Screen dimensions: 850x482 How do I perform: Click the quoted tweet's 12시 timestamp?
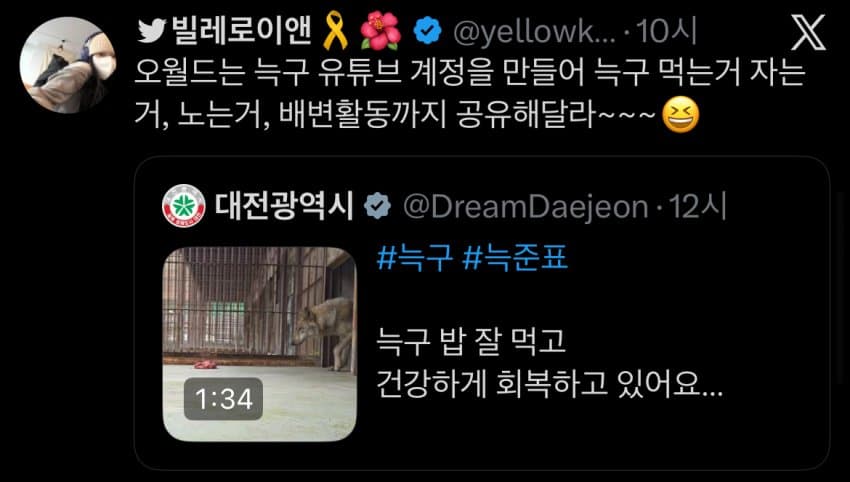(x=697, y=207)
